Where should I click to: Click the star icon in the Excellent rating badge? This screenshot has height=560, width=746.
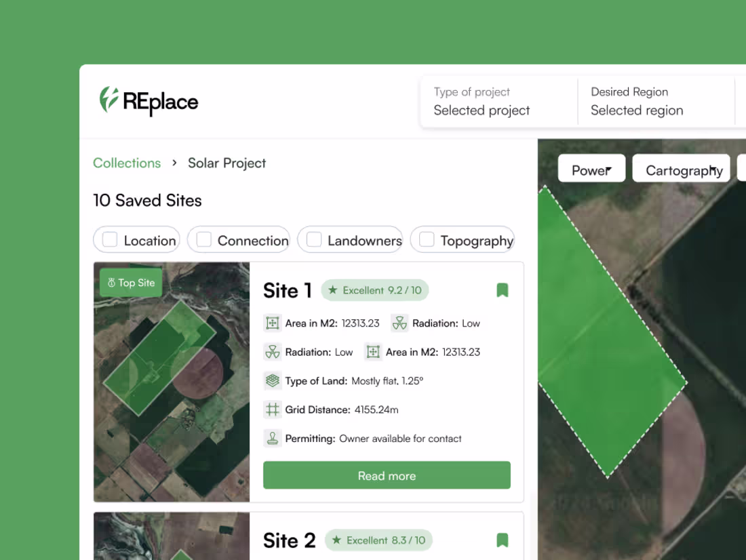click(x=334, y=290)
